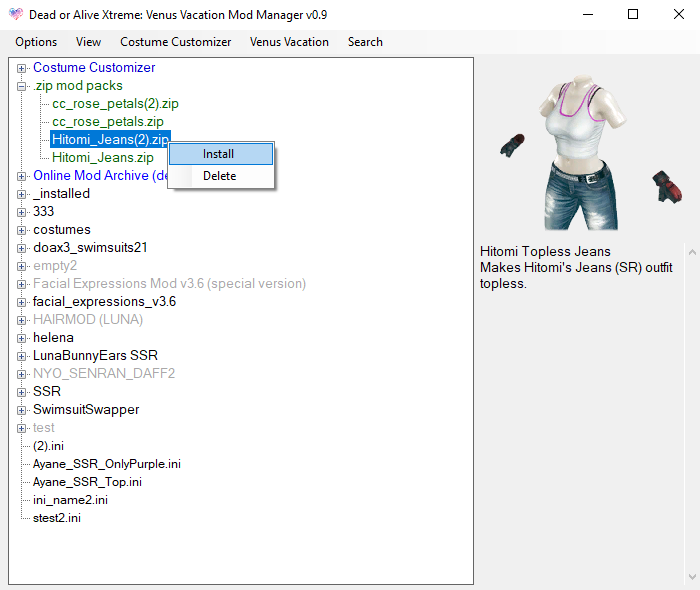Select the costumes folder label
This screenshot has height=590, width=700.
tap(62, 229)
